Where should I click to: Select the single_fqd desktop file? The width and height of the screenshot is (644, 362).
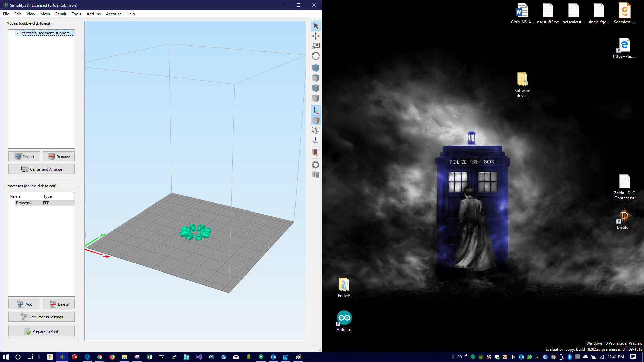(x=599, y=14)
